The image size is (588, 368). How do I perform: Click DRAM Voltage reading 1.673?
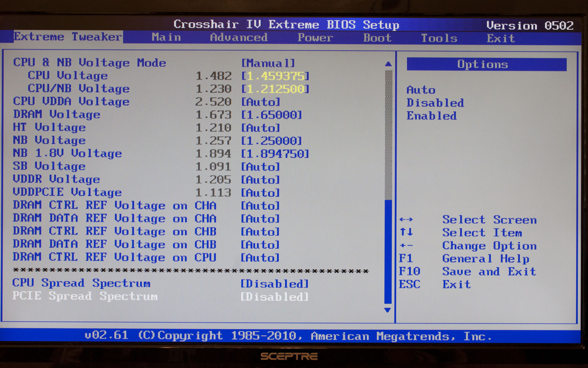(213, 115)
